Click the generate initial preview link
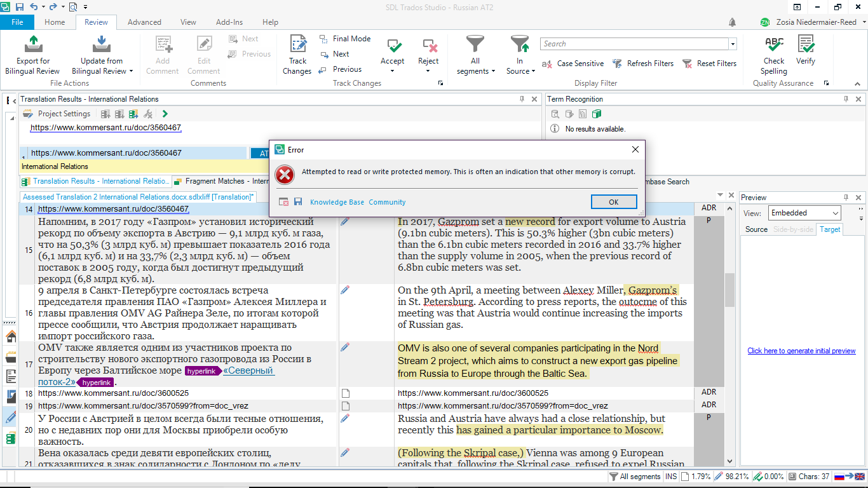Viewport: 868px width, 488px height. (x=801, y=351)
